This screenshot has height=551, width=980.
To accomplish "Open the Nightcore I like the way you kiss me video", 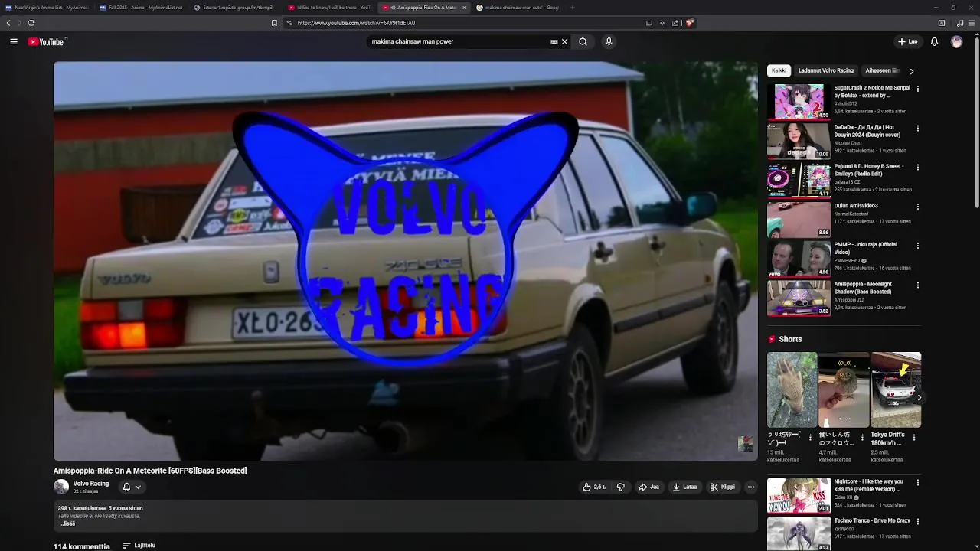I will click(799, 496).
